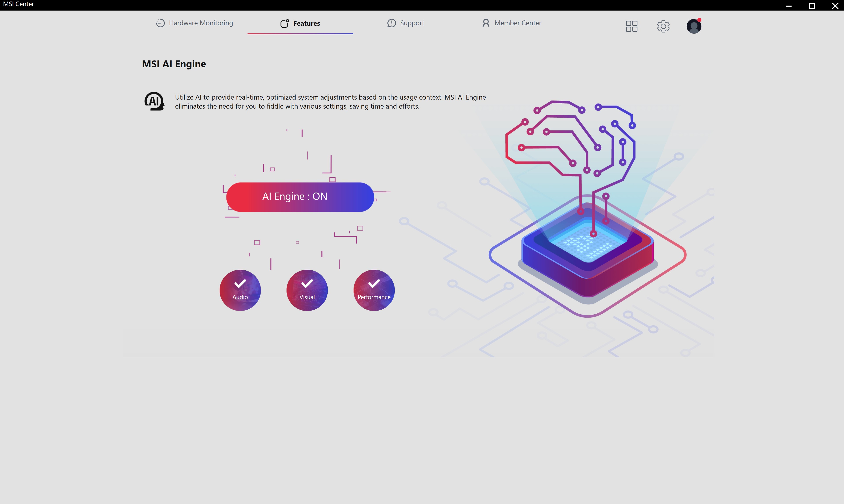Maximize the MSI Center window
This screenshot has width=844, height=504.
tap(812, 6)
